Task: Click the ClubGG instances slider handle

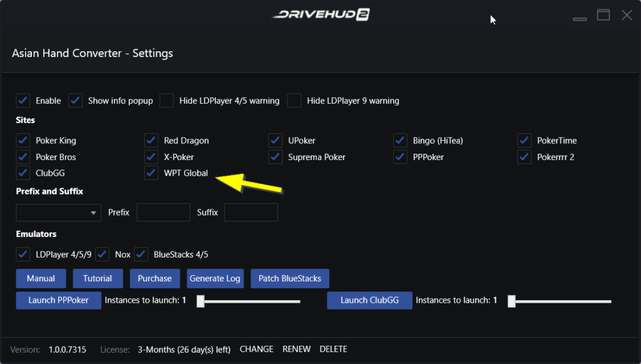Action: point(511,301)
